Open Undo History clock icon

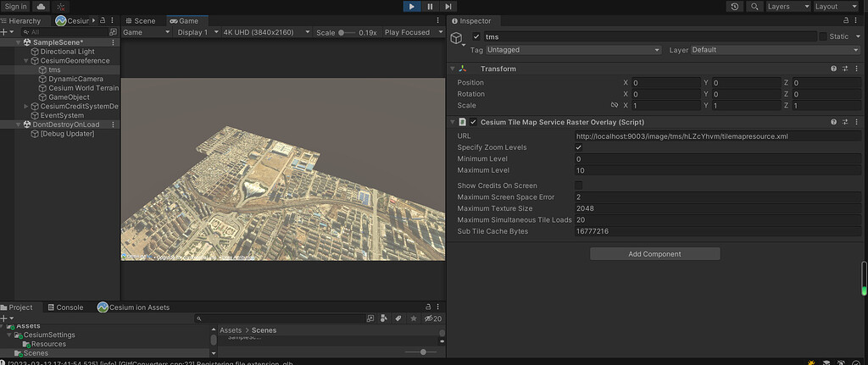(734, 7)
